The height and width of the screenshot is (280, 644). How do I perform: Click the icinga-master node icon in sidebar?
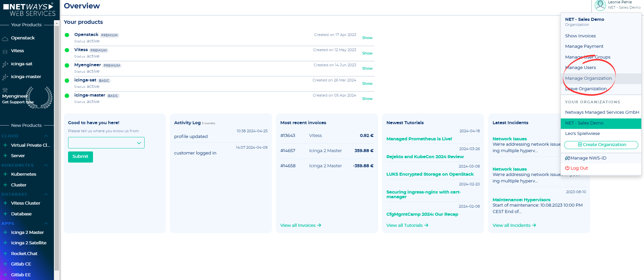pyautogui.click(x=5, y=77)
